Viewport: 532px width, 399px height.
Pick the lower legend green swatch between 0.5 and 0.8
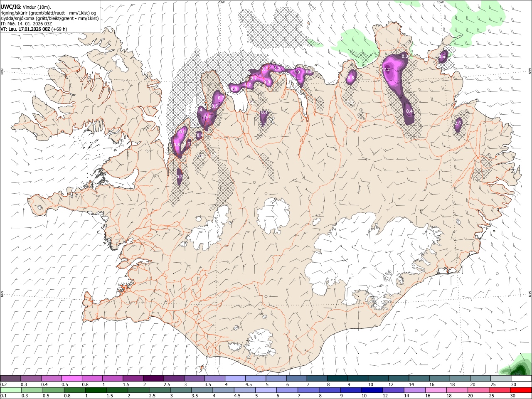[x=53, y=390]
